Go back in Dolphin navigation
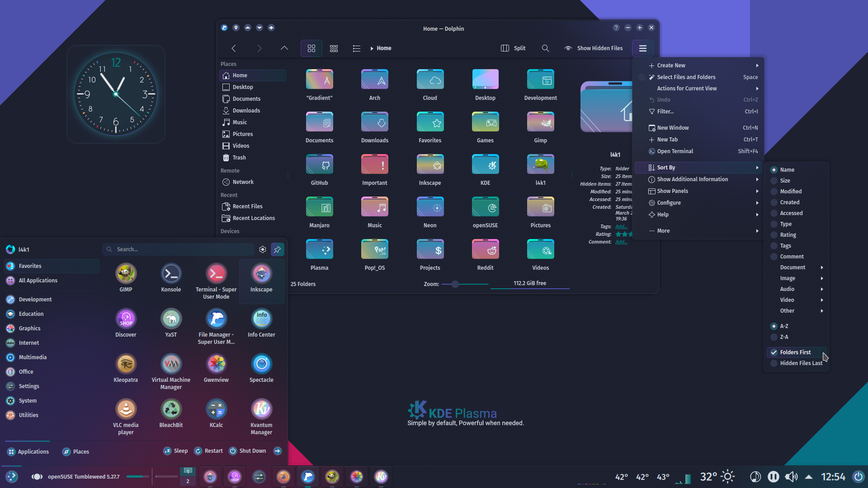This screenshot has width=868, height=488. click(234, 48)
